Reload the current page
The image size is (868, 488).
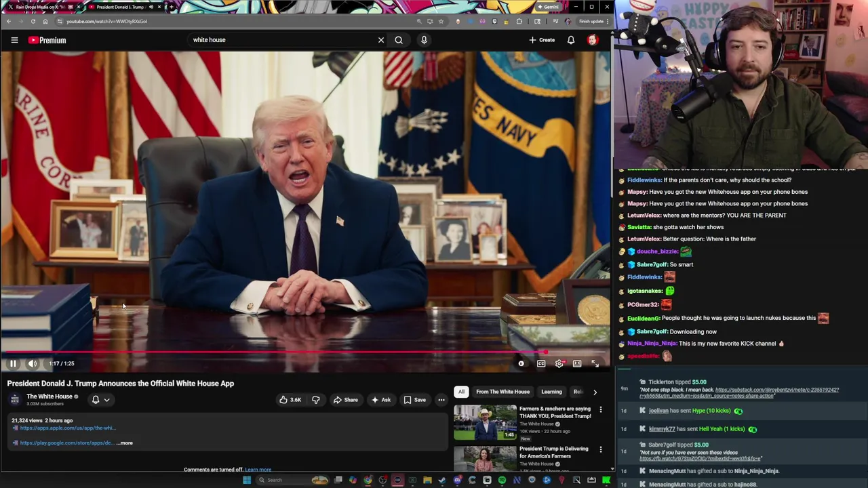coord(33,21)
